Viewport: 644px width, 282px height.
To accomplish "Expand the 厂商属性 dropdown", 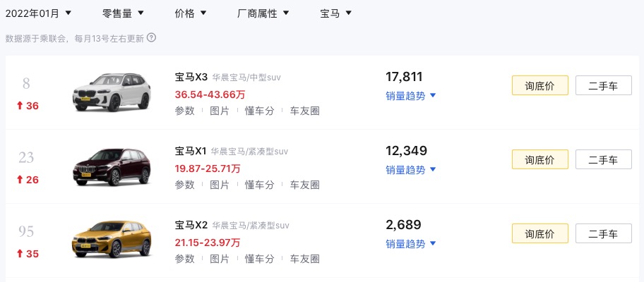I will pos(263,13).
